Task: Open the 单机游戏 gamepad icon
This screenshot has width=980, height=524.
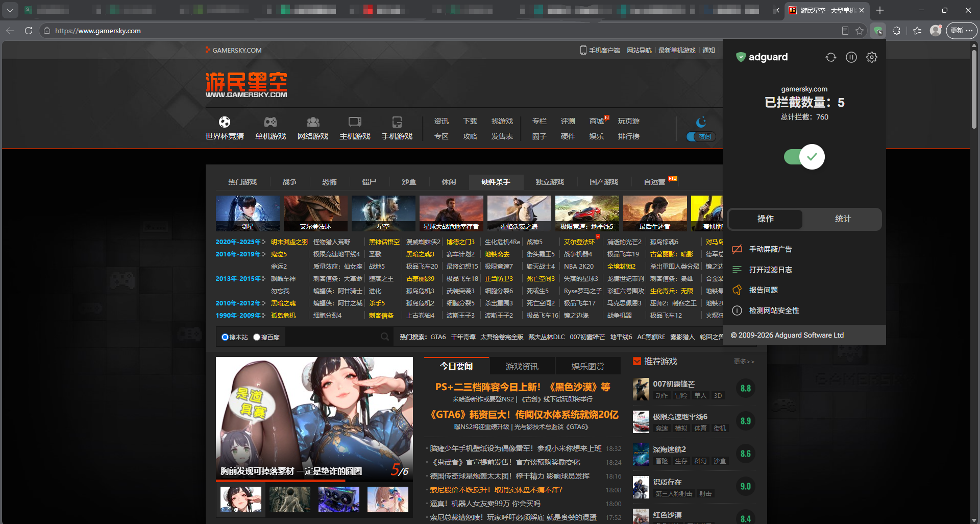Action: [271, 122]
